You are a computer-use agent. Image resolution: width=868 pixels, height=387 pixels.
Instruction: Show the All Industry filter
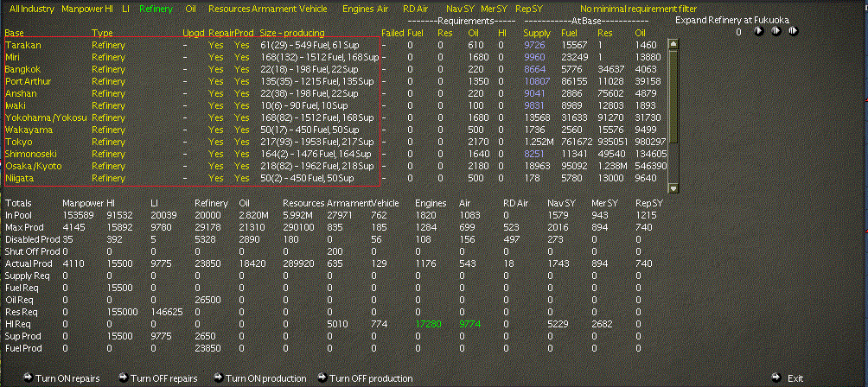[31, 9]
